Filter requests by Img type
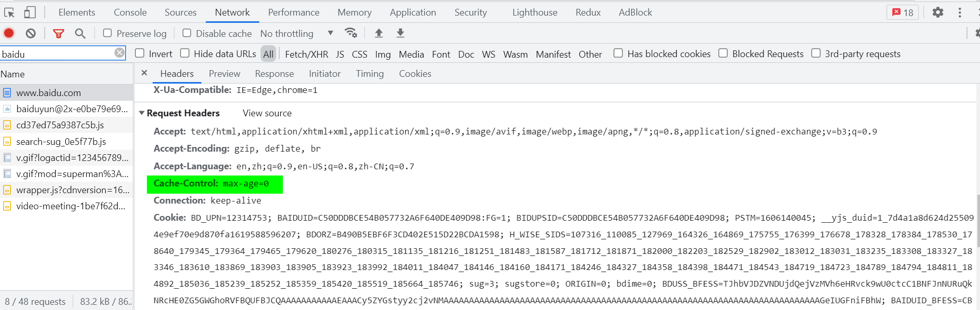 coord(383,54)
